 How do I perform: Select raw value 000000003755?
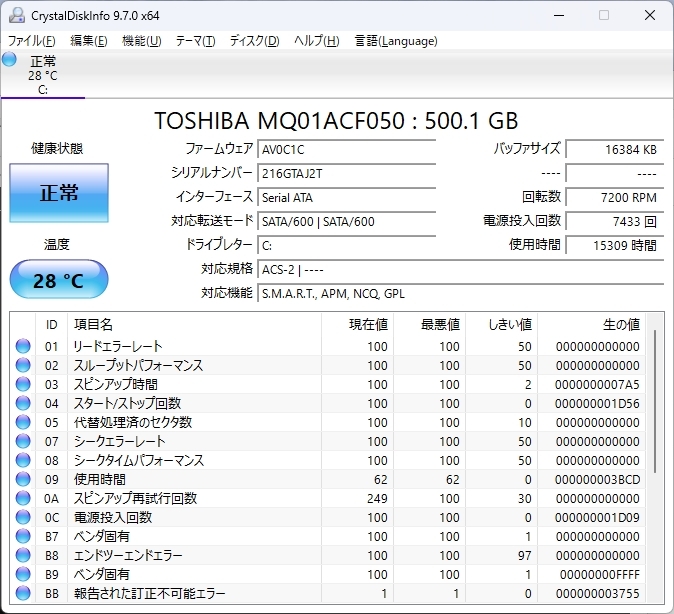tap(597, 593)
